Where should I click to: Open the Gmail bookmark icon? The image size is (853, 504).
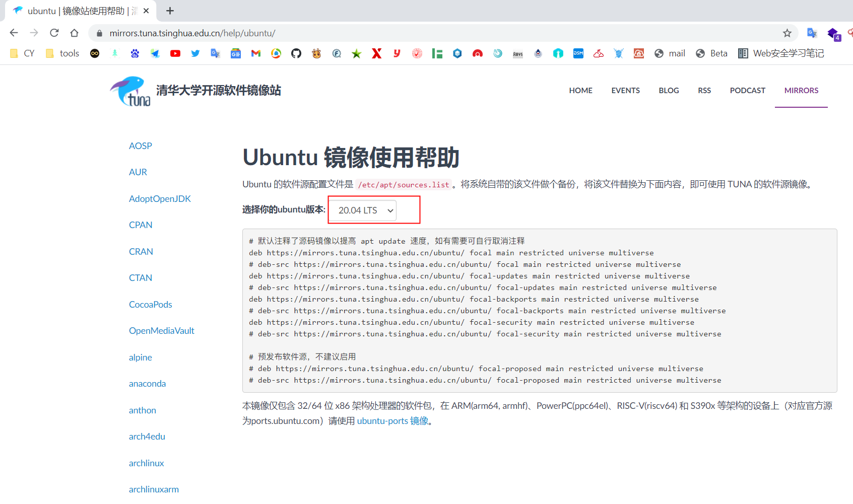pos(256,53)
